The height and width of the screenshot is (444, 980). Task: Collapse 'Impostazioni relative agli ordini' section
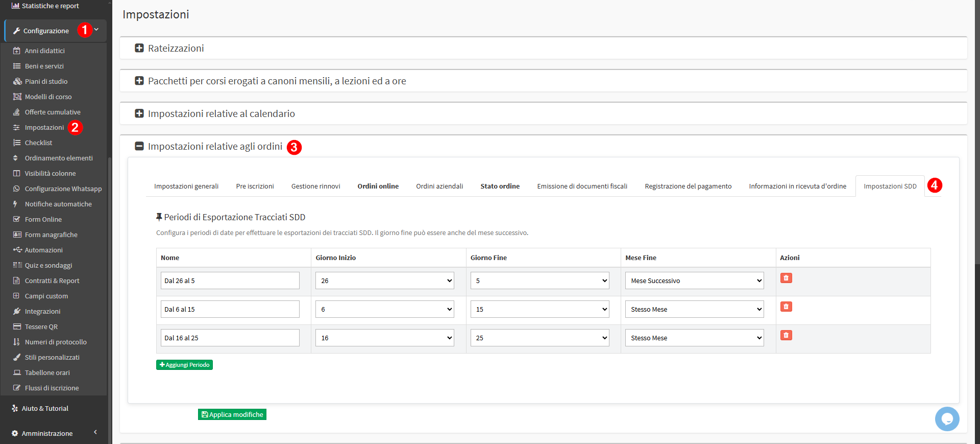[x=139, y=146]
